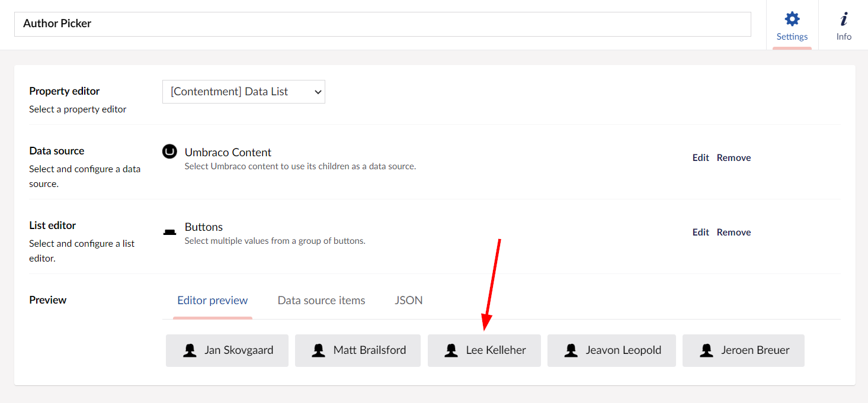Click the person icon beside Jan Skovgaard
The height and width of the screenshot is (403, 868).
point(190,350)
